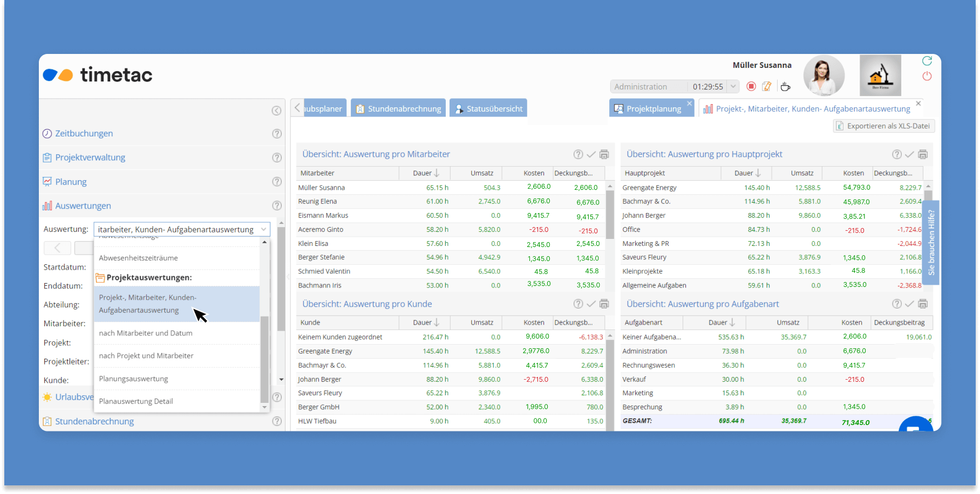Click the green refresh icon
980x494 pixels.
(x=927, y=61)
